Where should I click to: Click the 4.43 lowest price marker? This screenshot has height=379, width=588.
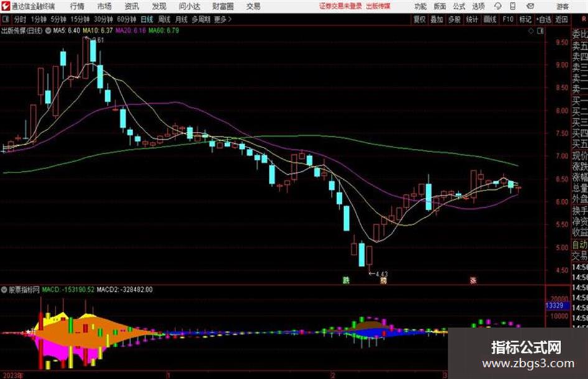pos(378,274)
